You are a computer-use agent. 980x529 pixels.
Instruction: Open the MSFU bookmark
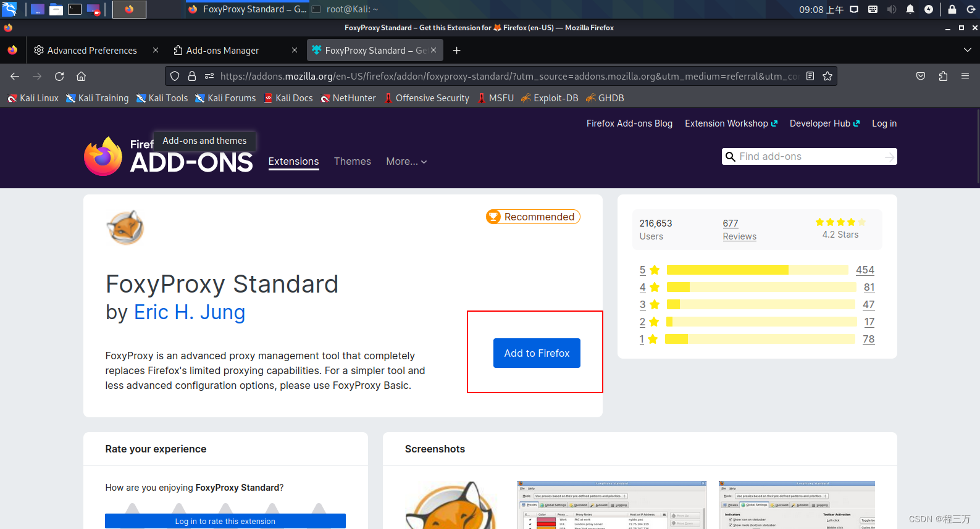[x=495, y=98]
